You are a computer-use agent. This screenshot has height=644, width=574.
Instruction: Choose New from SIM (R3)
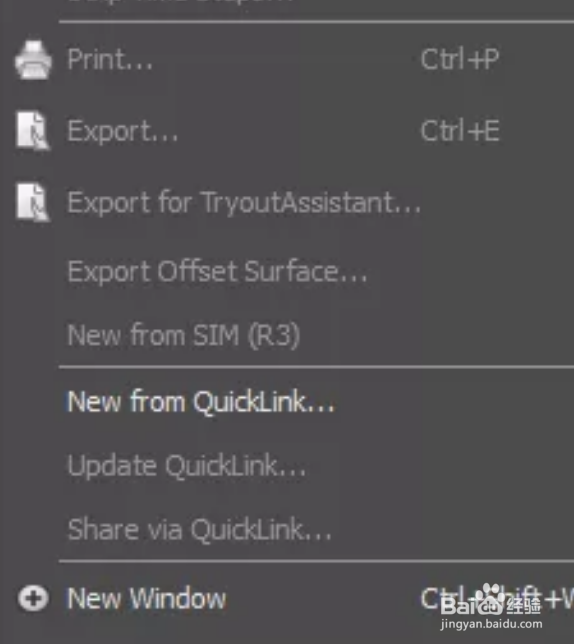pyautogui.click(x=184, y=336)
